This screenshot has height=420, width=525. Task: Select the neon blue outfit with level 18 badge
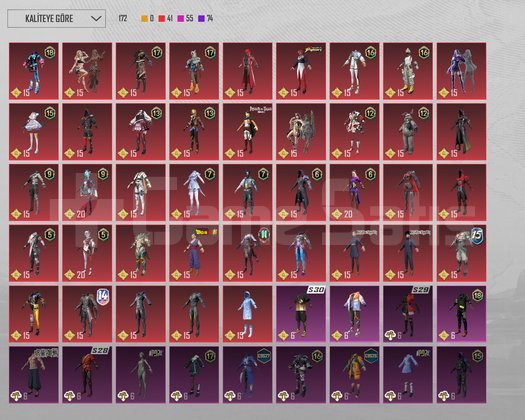tap(33, 71)
